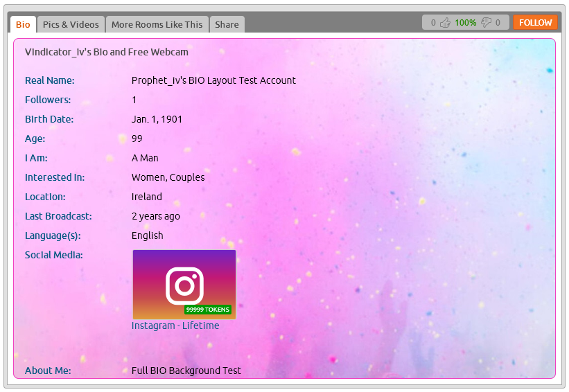Click the Real Name label

pos(50,80)
